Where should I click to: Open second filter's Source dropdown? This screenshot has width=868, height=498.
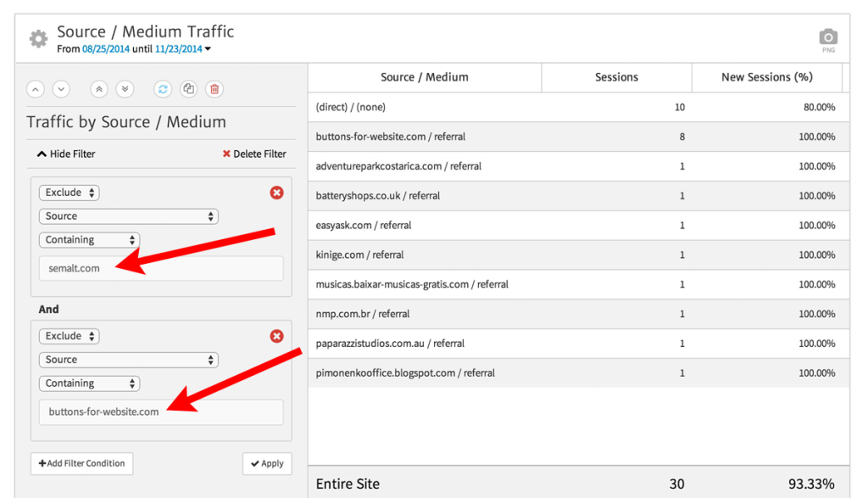[x=128, y=360]
